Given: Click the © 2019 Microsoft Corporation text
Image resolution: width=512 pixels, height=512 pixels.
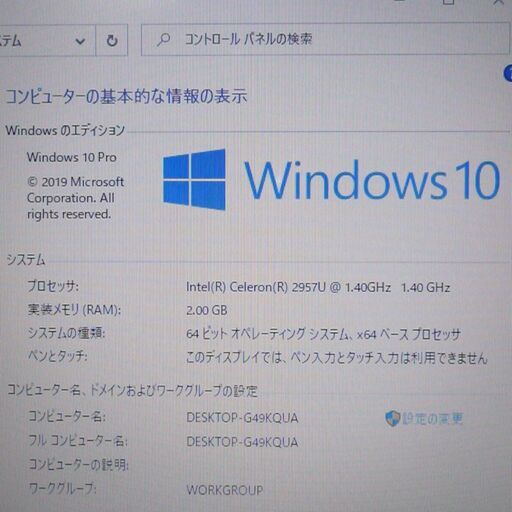Looking at the screenshot, I should [75, 198].
